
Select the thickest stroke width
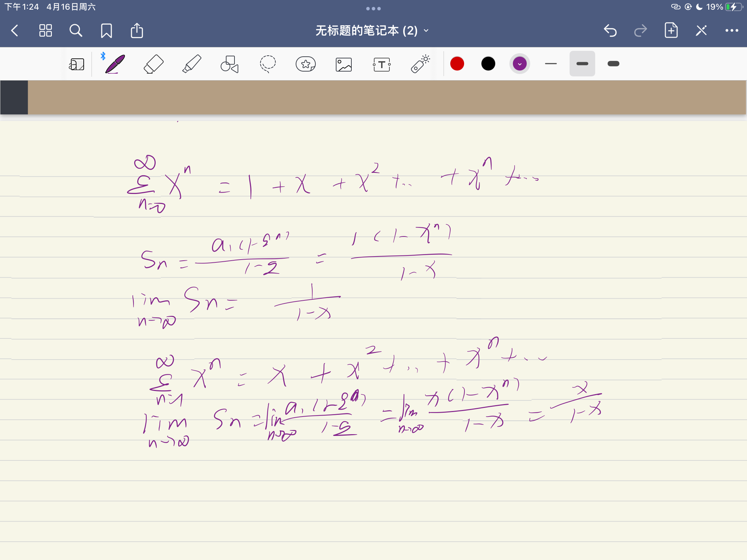coord(613,64)
